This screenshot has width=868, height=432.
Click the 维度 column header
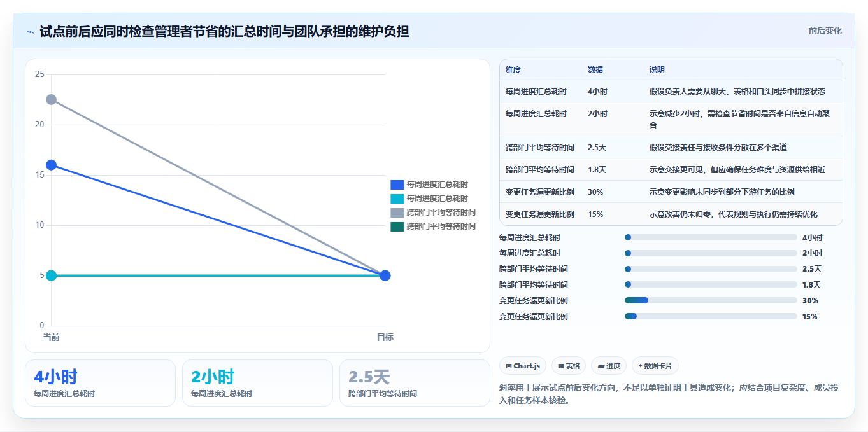(x=513, y=70)
